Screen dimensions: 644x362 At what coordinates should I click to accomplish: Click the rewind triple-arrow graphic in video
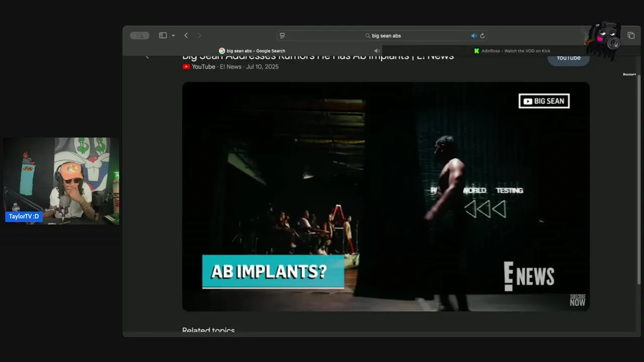pos(485,209)
